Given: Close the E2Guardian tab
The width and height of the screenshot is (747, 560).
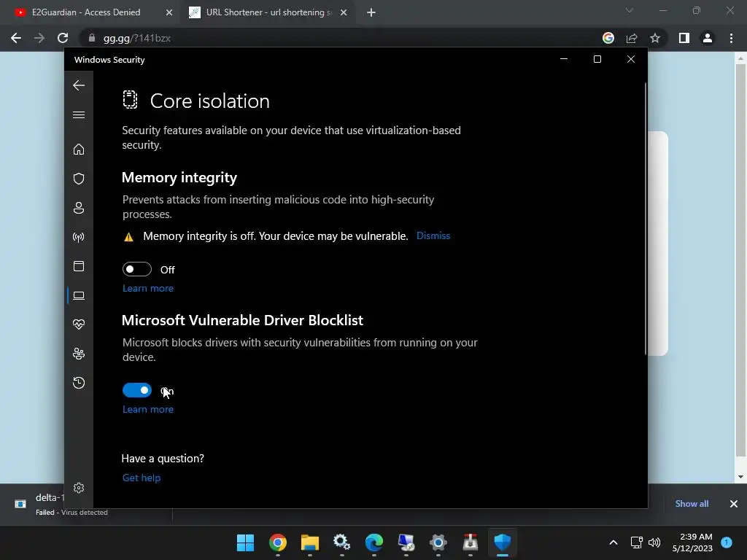Looking at the screenshot, I should pos(169,12).
